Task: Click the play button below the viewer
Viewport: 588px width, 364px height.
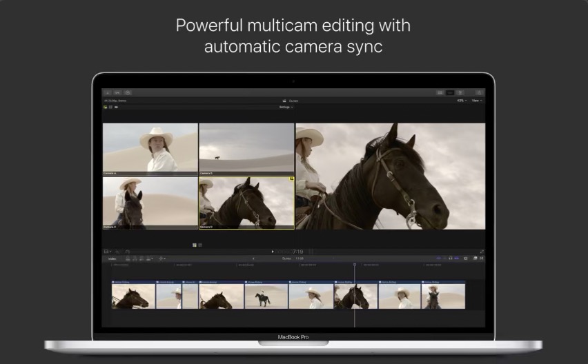Action: pyautogui.click(x=273, y=252)
